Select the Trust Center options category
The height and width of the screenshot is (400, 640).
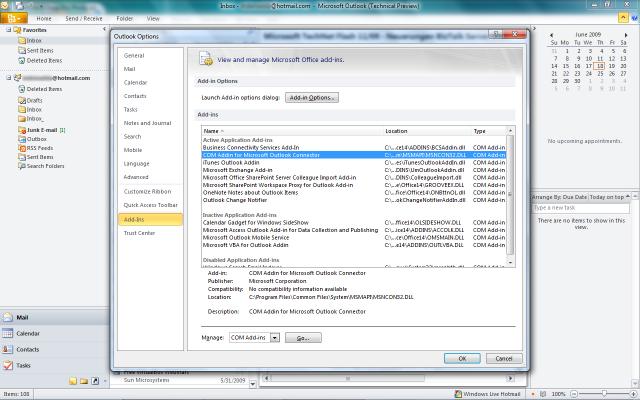point(150,233)
